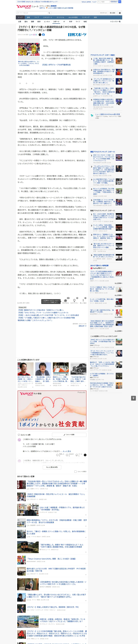The width and height of the screenshot is (138, 644).
Task: Open 【写真】井門グループの井門義博社長 link
Action: pyautogui.click(x=56, y=65)
